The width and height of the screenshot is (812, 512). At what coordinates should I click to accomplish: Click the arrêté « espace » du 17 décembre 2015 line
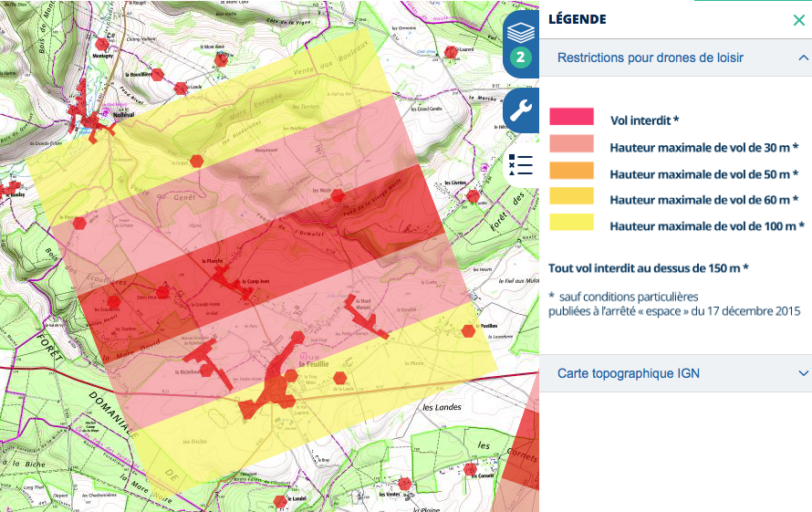click(674, 311)
